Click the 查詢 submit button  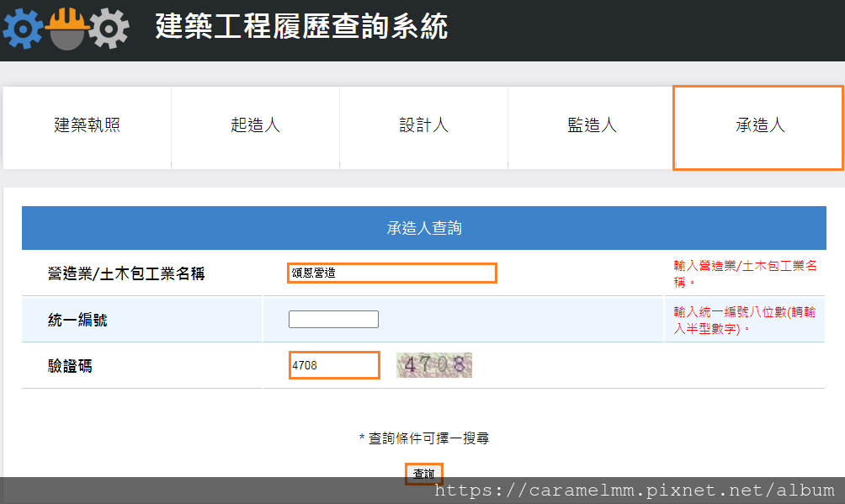(424, 474)
